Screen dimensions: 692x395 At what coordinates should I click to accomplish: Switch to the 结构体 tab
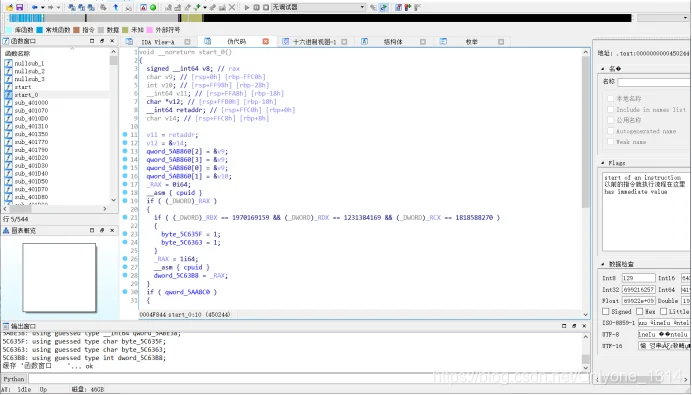tap(393, 42)
